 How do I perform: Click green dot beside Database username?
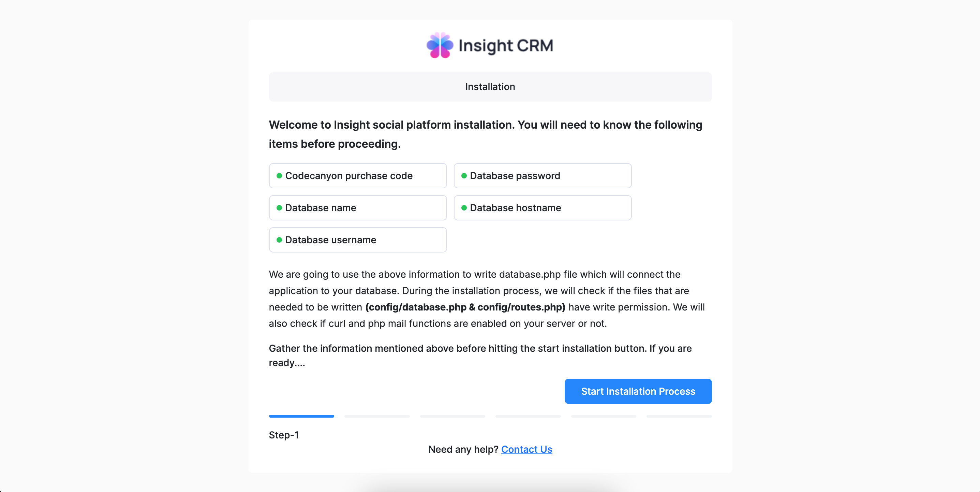pyautogui.click(x=279, y=240)
